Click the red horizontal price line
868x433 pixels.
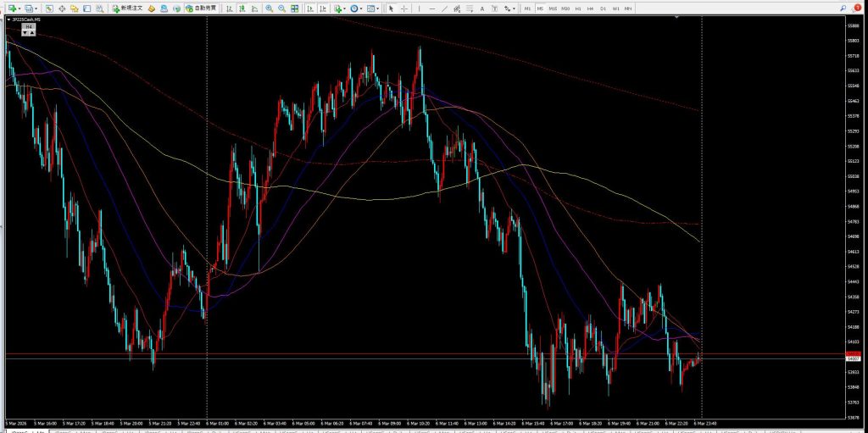point(424,353)
